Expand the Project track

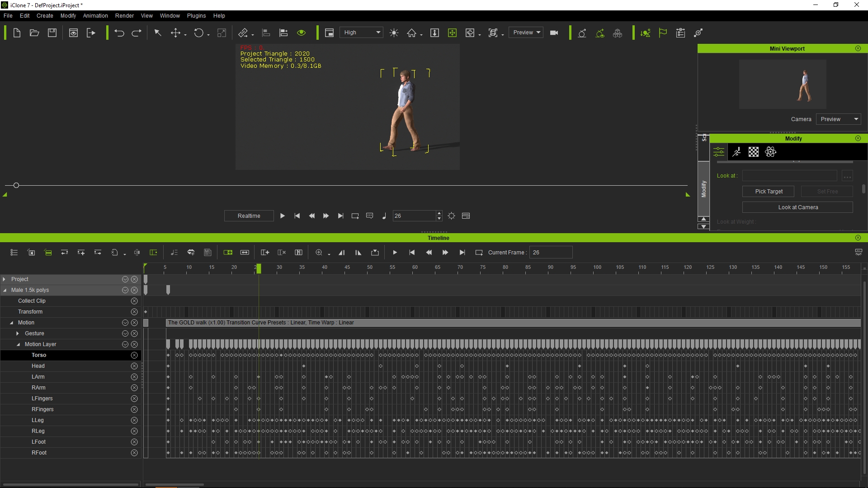[4, 279]
